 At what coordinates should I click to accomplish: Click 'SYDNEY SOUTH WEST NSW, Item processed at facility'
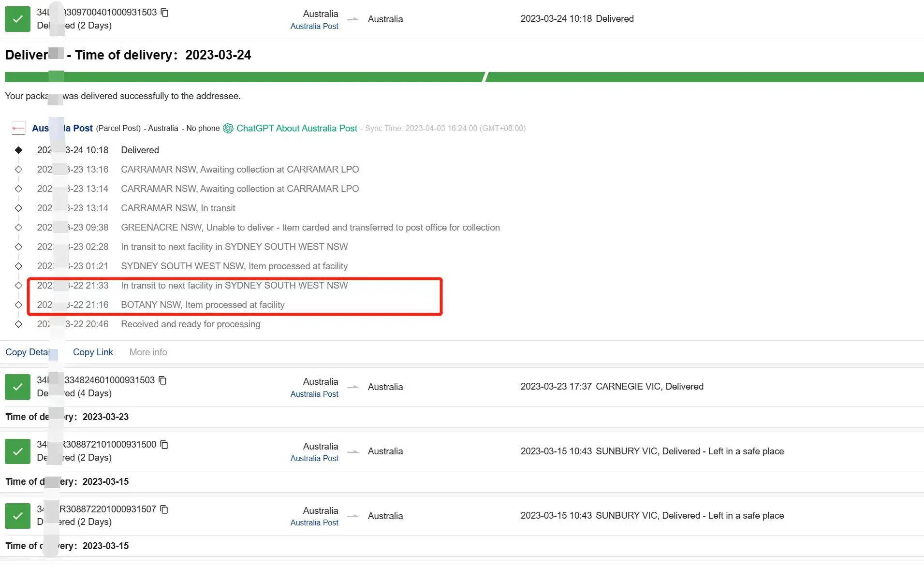click(234, 266)
